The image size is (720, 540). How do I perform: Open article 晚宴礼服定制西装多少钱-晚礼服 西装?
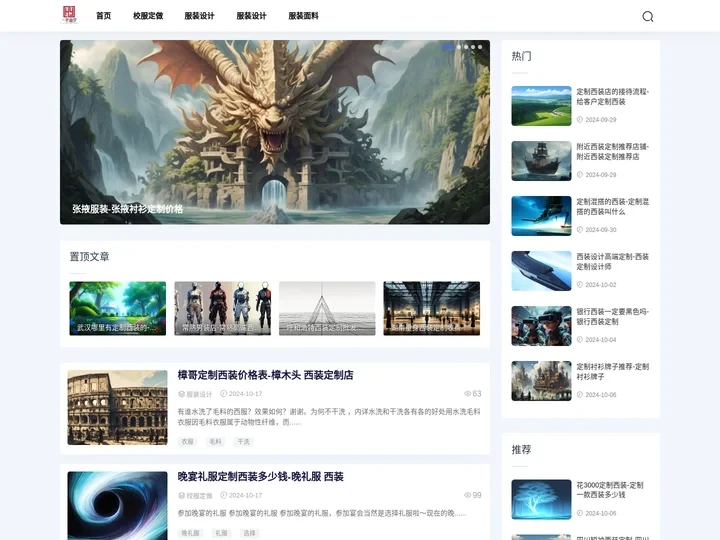coord(260,477)
